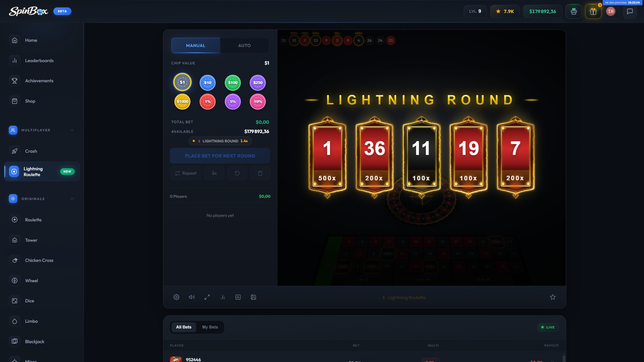Choose the 5% percentage chip

(x=233, y=102)
